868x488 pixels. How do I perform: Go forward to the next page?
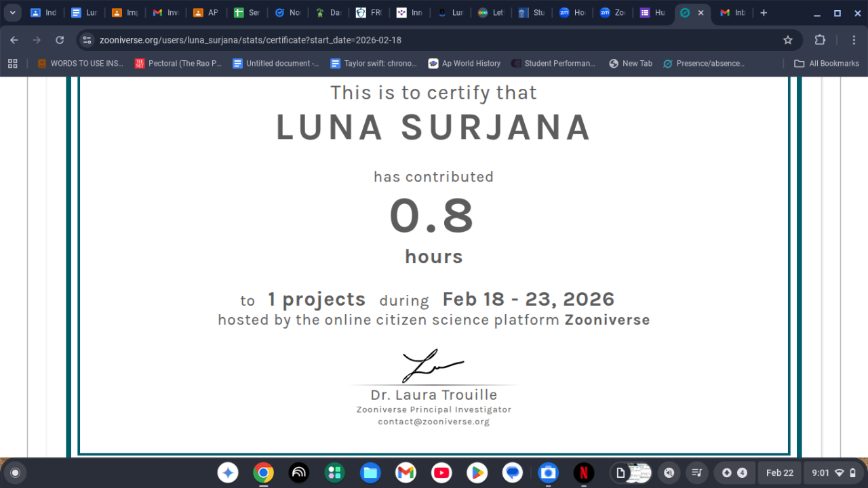point(37,40)
